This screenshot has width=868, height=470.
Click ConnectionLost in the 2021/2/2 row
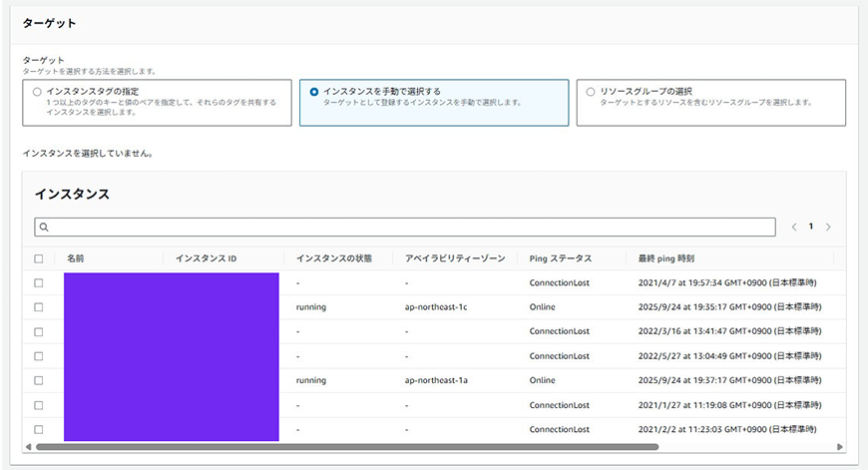click(x=559, y=430)
